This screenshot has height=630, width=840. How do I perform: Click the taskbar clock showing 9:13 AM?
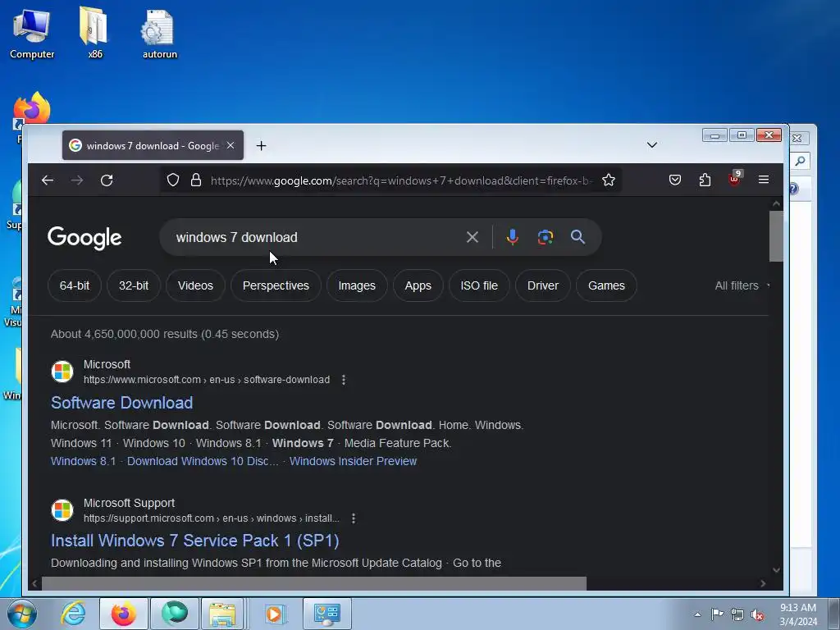[798, 614]
